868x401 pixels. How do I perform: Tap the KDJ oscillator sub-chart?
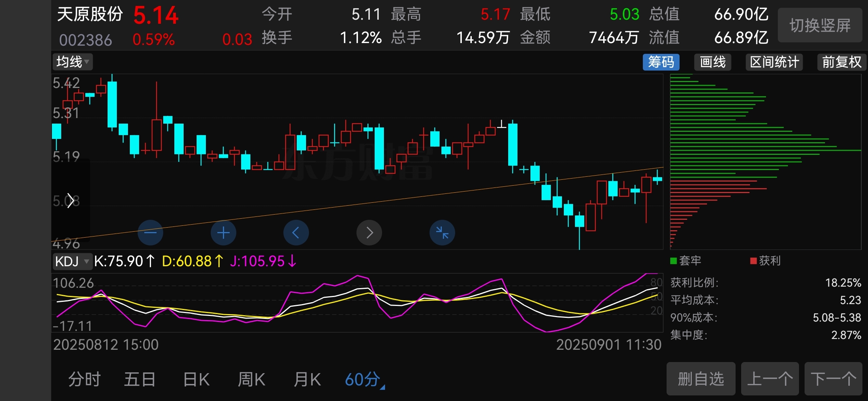tap(357, 303)
